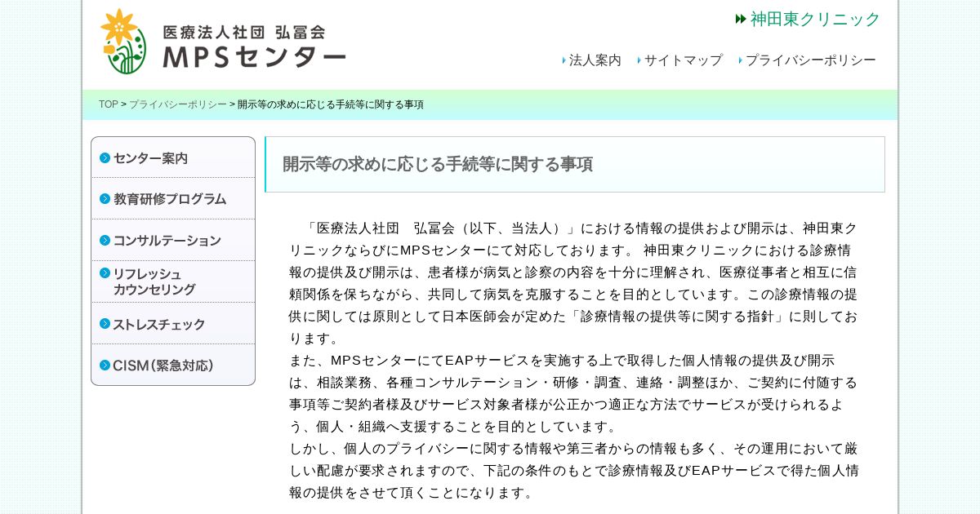Viewport: 980px width, 514px height.
Task: Click the TOP breadcrumb link
Action: [109, 104]
